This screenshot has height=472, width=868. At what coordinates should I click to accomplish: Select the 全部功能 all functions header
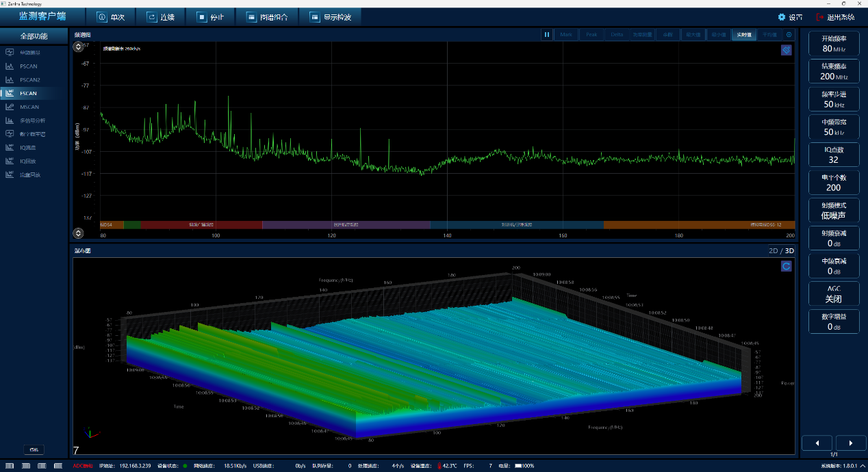tap(34, 36)
